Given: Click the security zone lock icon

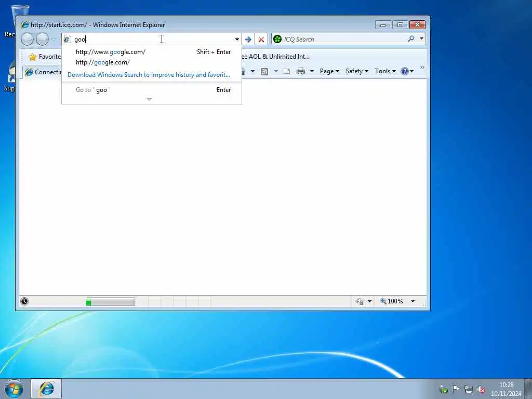Looking at the screenshot, I should point(360,301).
